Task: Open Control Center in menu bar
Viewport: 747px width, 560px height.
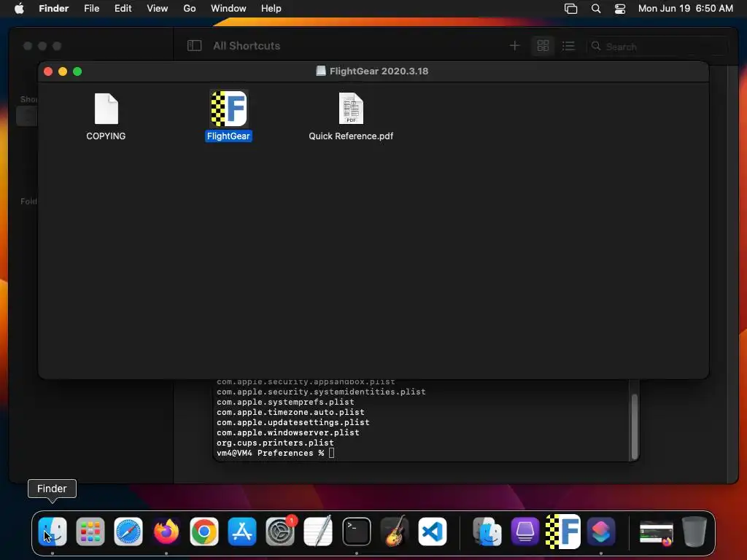Action: click(x=620, y=8)
